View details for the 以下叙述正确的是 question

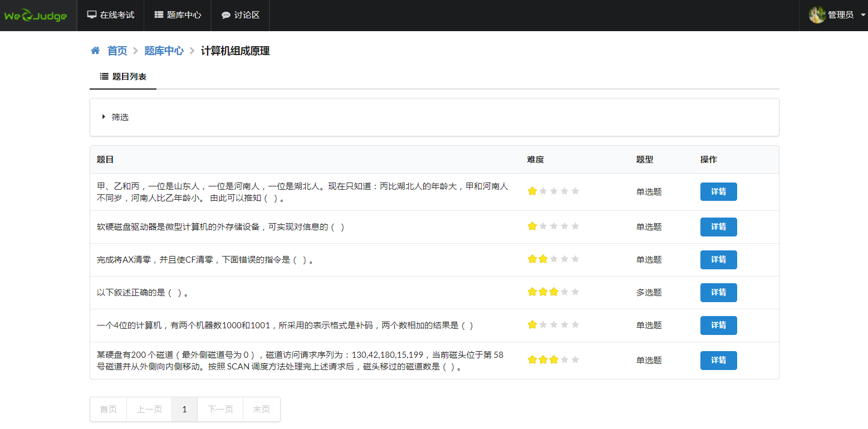718,293
